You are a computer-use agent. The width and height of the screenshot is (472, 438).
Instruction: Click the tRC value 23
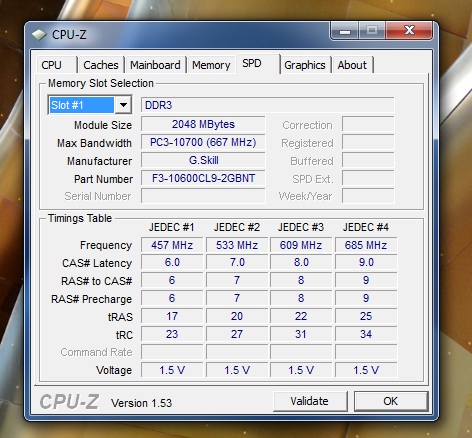pos(172,334)
